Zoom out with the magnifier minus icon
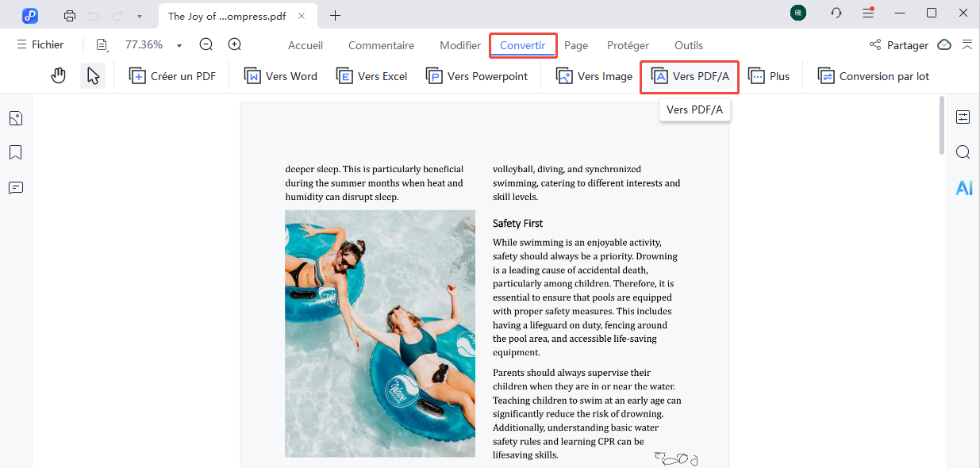Screen dimensions: 980x468 (206, 44)
